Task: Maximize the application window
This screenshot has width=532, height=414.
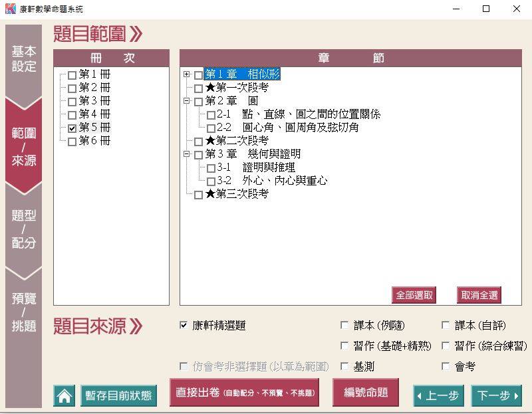Action: (486, 9)
